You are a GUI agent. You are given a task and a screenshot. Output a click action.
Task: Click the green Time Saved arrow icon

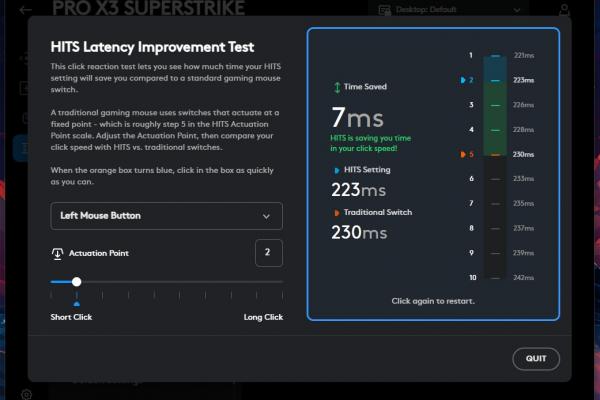[x=337, y=87]
